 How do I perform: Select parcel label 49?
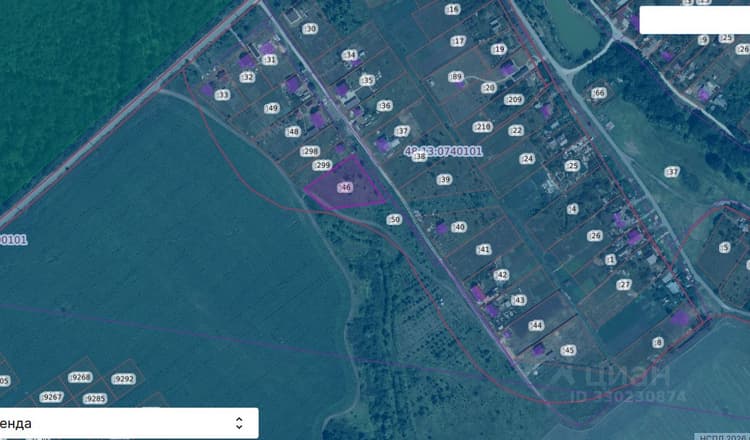[x=272, y=108]
